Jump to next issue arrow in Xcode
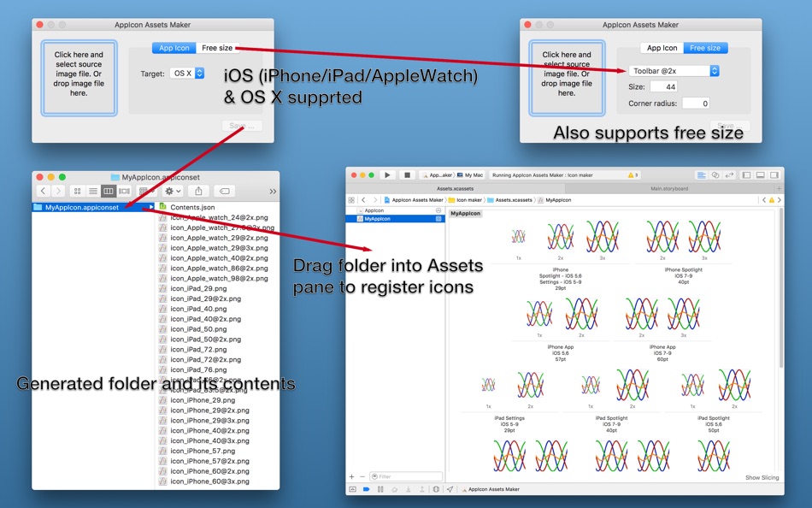Screen dimensions: 812x508 coord(779,200)
